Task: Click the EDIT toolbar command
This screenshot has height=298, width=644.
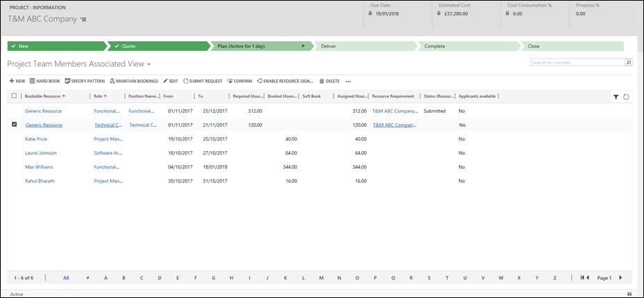Action: point(171,81)
